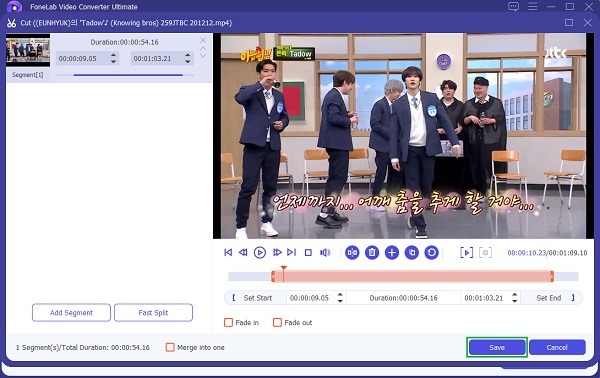Viewport: 600px width, 378px height.
Task: Stop video playback
Action: click(x=308, y=253)
